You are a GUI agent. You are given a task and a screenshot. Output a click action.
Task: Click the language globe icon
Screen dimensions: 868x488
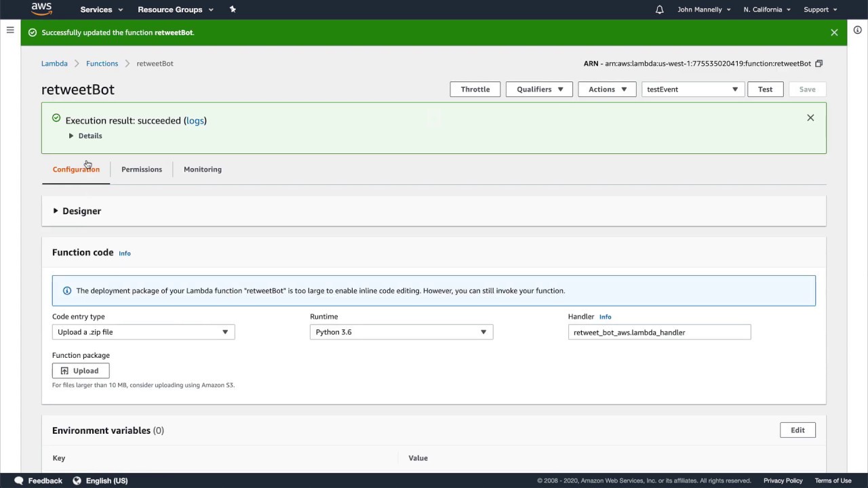77,481
